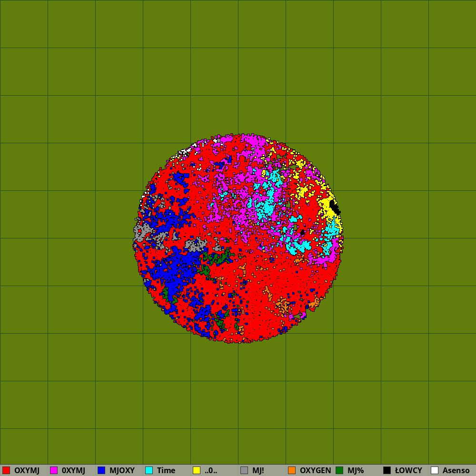Click the cyan Time legend swatch

(x=149, y=470)
